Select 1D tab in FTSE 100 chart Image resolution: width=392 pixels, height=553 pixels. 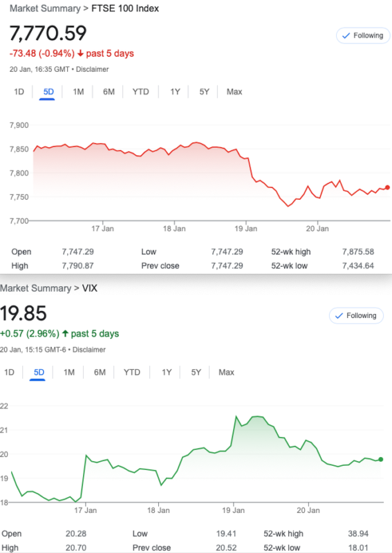click(x=19, y=92)
